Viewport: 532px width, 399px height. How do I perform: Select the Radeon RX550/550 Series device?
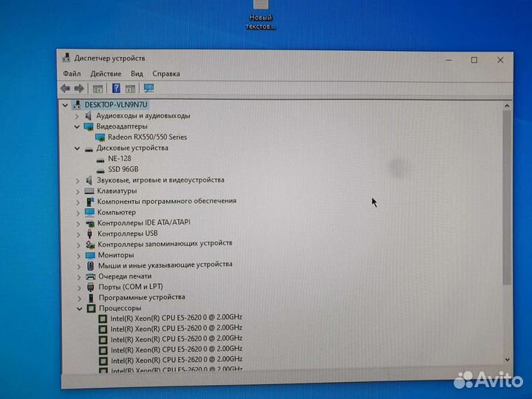(147, 137)
